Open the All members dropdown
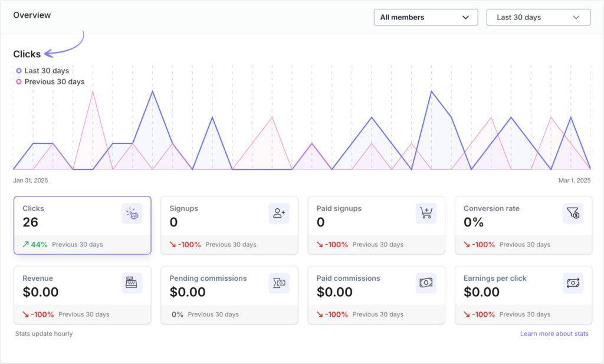This screenshot has height=364, width=604. [426, 17]
